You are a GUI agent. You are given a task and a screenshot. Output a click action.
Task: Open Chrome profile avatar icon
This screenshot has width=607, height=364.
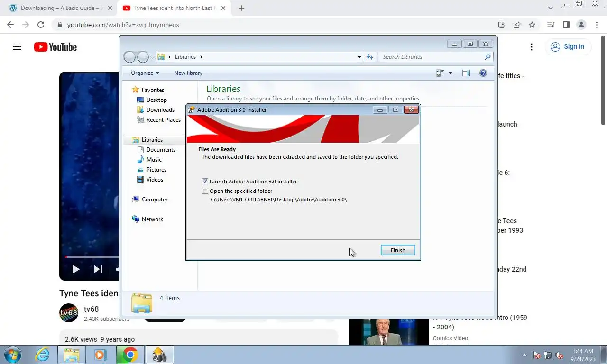pos(581,25)
